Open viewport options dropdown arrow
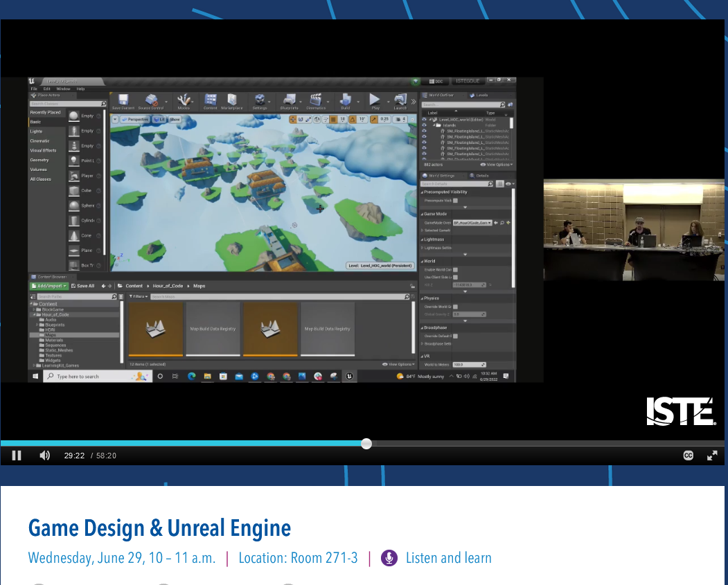 115,120
